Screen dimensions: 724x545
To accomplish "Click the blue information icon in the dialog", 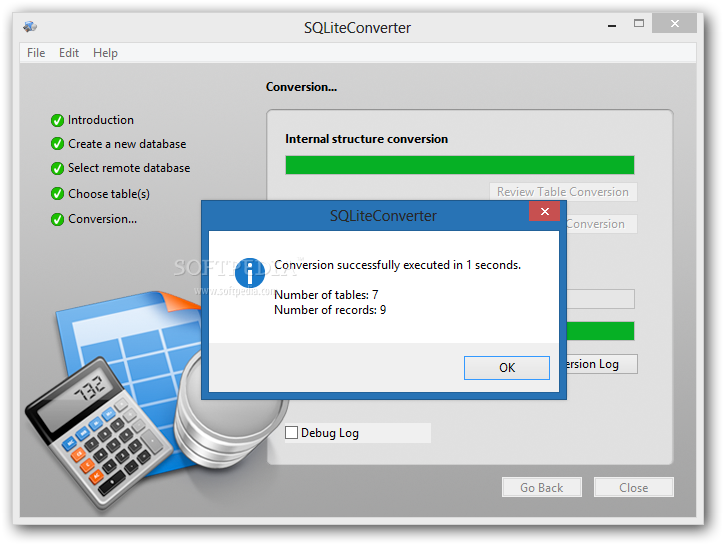I will pos(249,272).
